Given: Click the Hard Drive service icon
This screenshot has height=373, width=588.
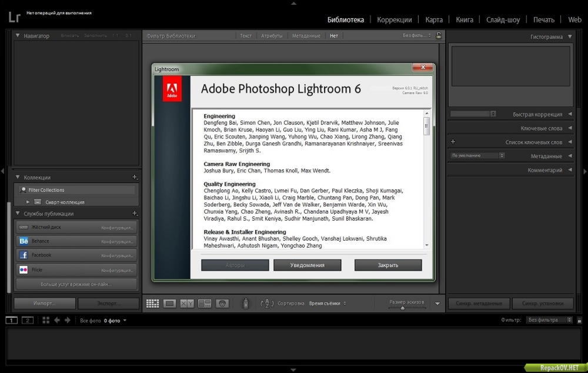Looking at the screenshot, I should [x=24, y=227].
